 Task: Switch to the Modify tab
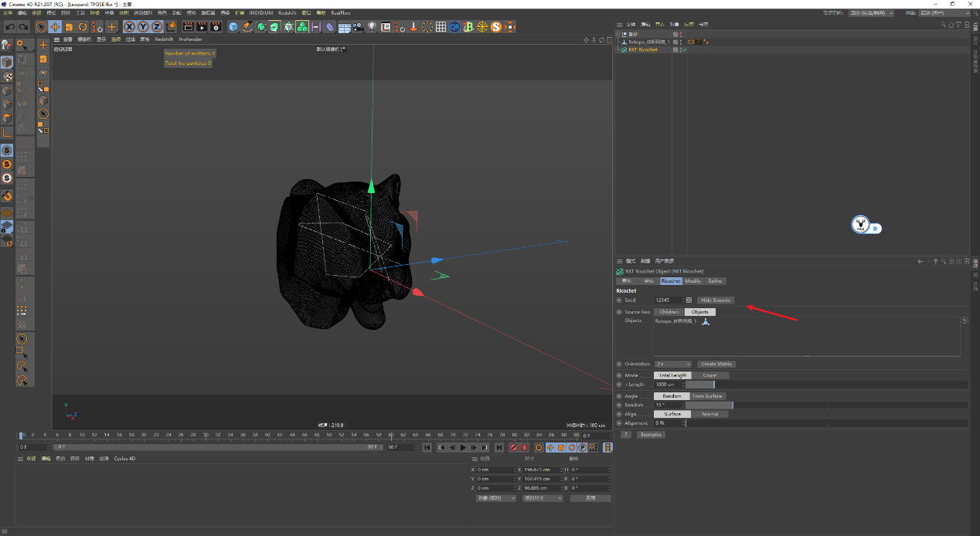coord(692,281)
